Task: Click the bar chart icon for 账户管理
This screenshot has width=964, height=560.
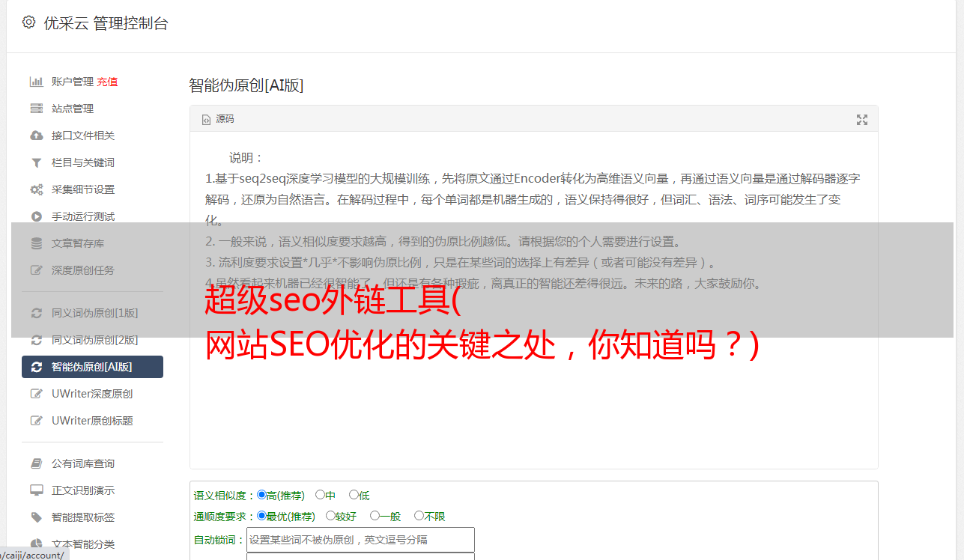Action: [x=36, y=82]
